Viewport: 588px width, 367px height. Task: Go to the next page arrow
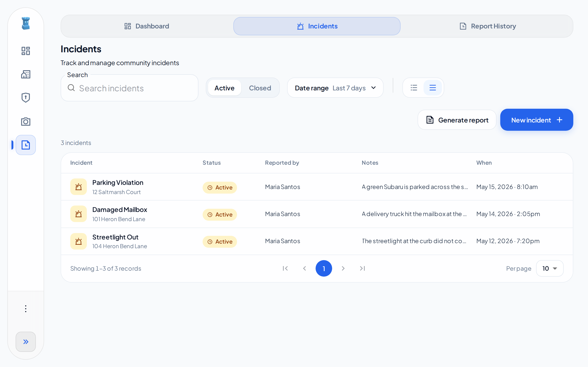point(343,268)
